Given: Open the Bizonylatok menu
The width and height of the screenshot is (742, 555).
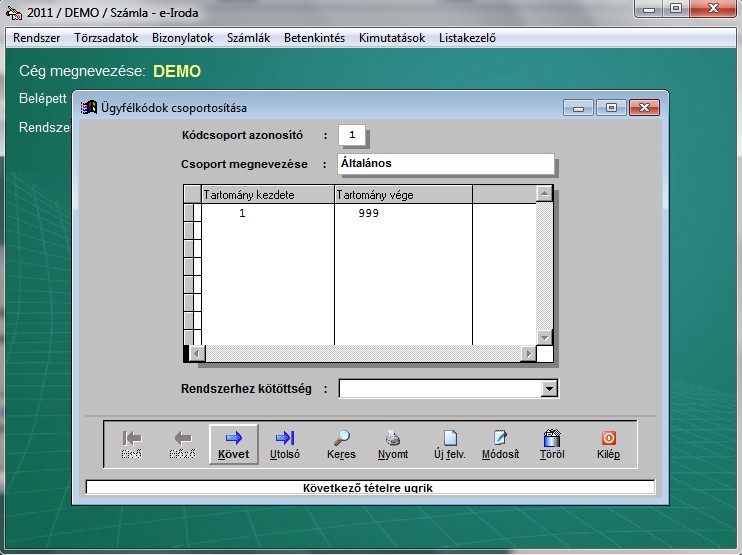Looking at the screenshot, I should pos(183,38).
